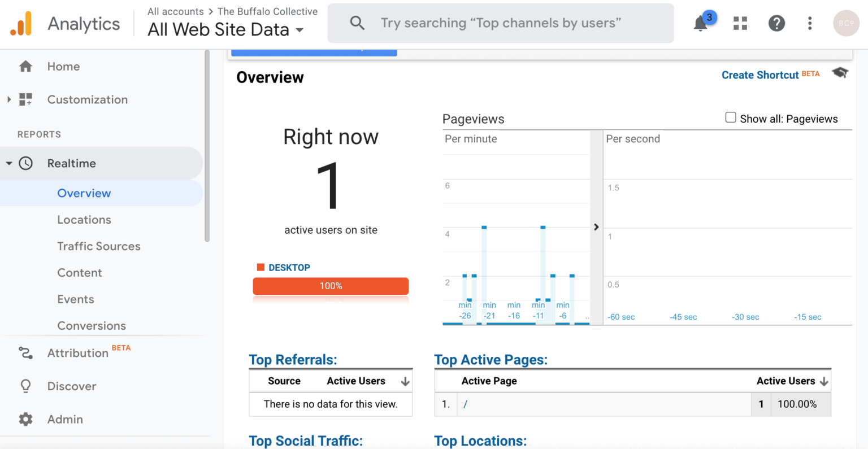
Task: Select the Realtime clock icon
Action: 26,163
